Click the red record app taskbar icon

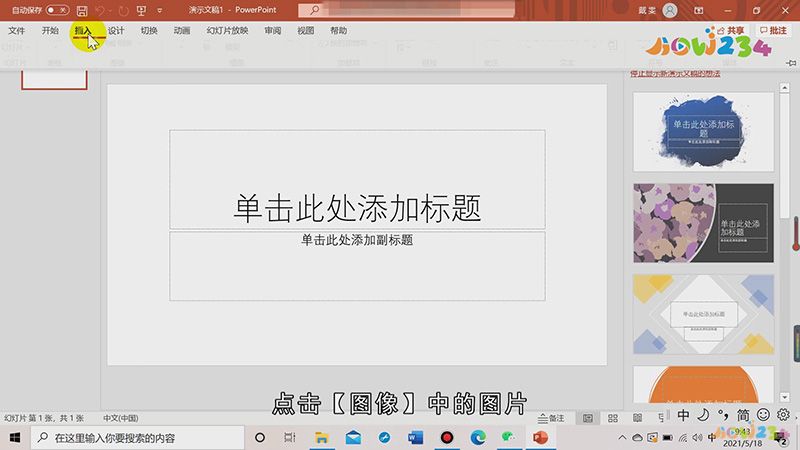click(447, 437)
